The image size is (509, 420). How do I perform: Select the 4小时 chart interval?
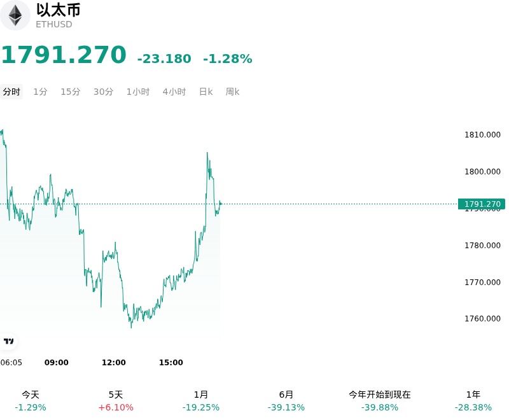coord(174,92)
